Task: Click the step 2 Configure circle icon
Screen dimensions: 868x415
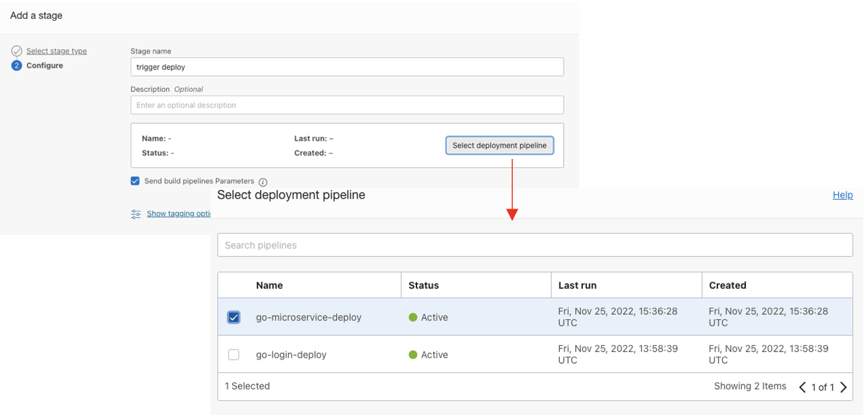Action: pos(17,65)
